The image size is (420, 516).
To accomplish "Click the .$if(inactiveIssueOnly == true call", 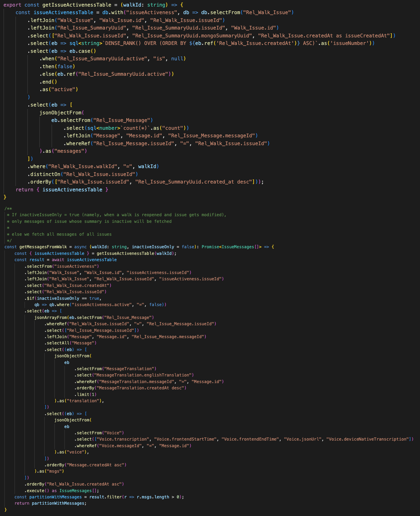I will (63, 298).
